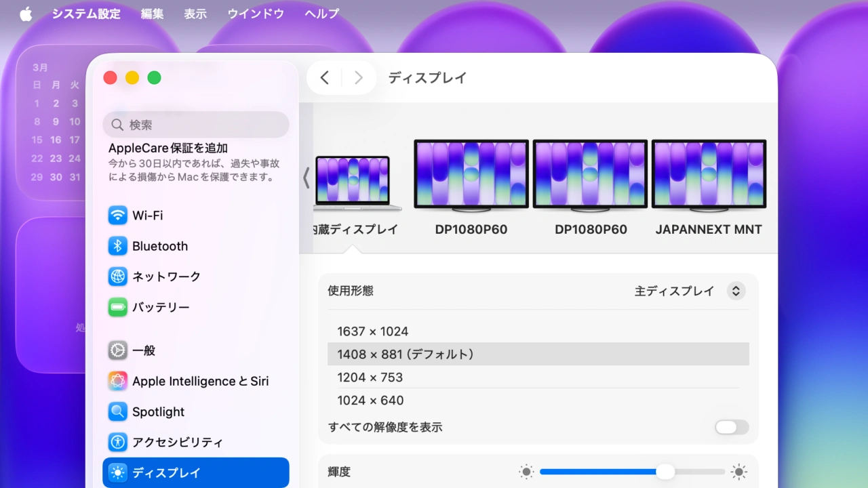Select the Bluetooth icon in the sidebar

(117, 246)
